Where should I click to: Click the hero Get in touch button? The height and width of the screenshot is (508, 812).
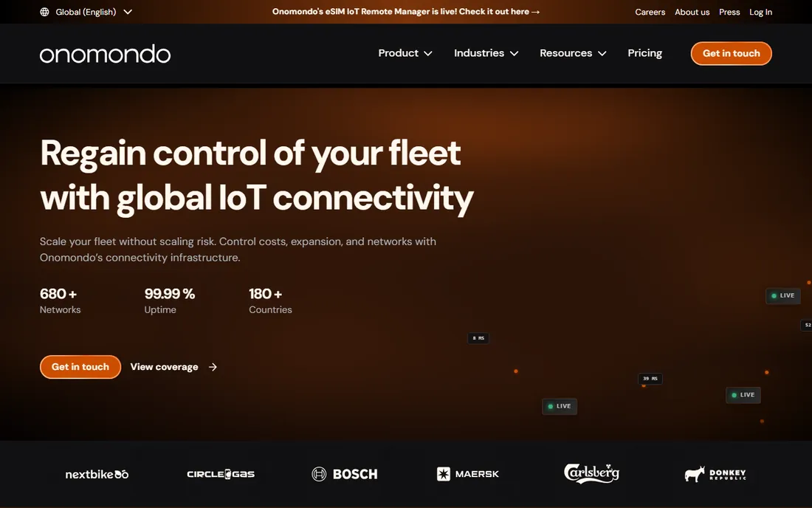80,367
